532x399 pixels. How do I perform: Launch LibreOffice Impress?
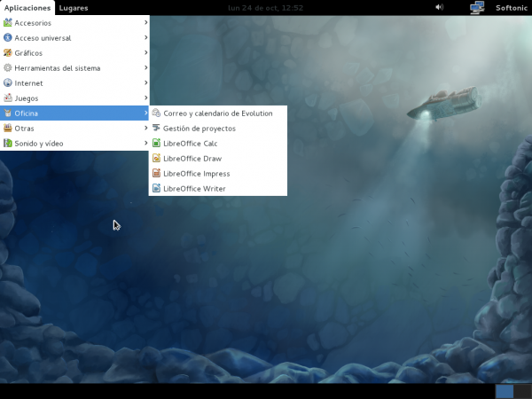coord(218,174)
